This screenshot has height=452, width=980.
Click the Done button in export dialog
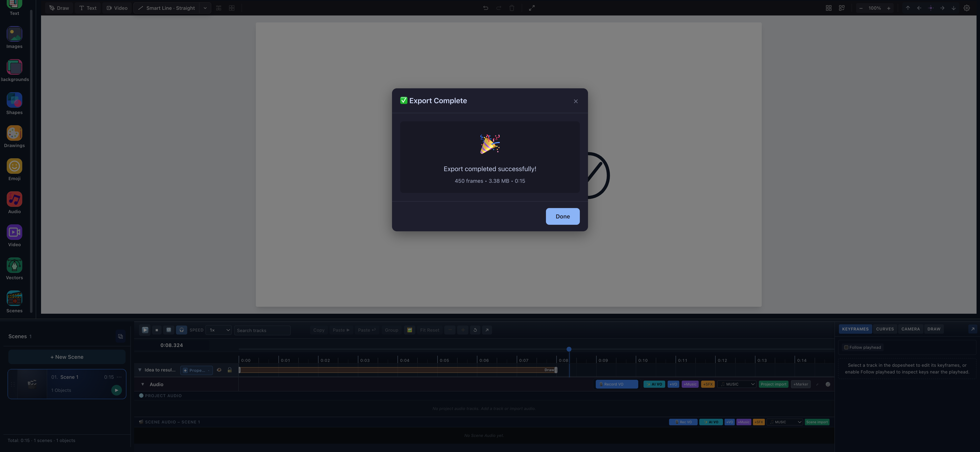pyautogui.click(x=563, y=216)
